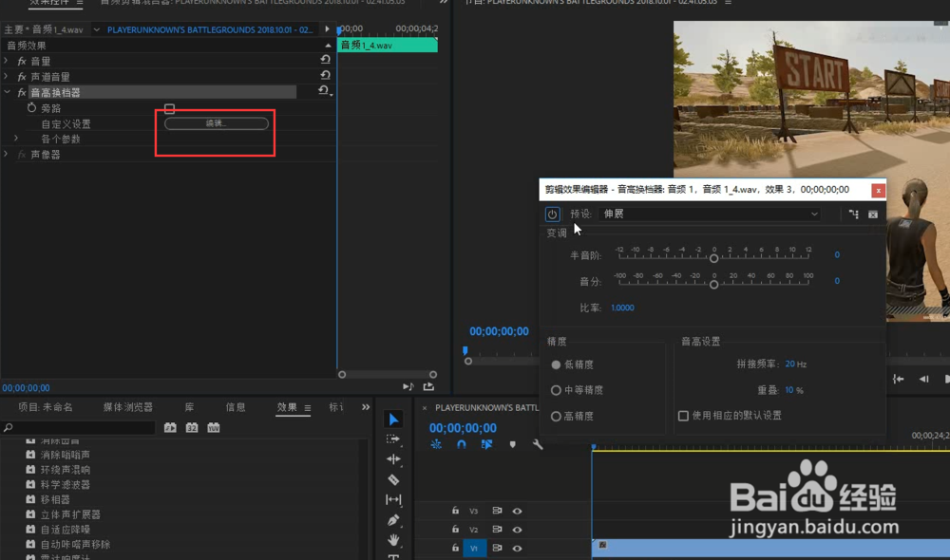Toggle lock on track V1
Screen dimensions: 950x560
tap(455, 548)
